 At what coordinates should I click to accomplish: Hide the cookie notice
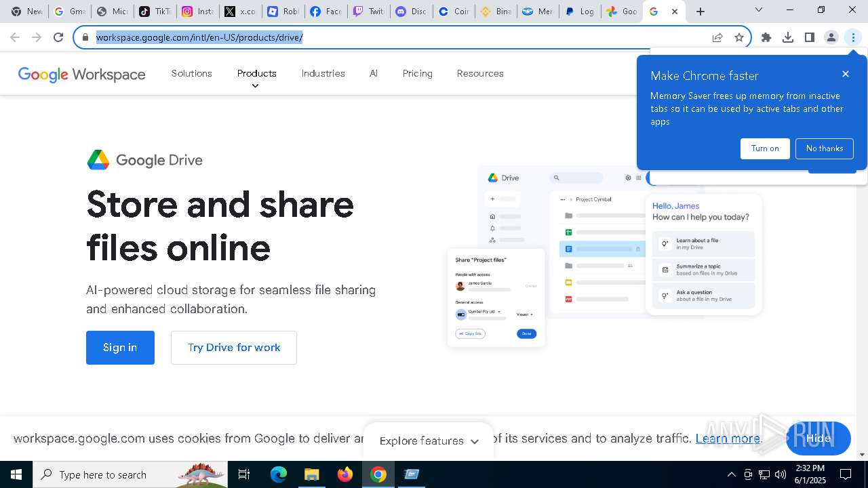click(818, 439)
